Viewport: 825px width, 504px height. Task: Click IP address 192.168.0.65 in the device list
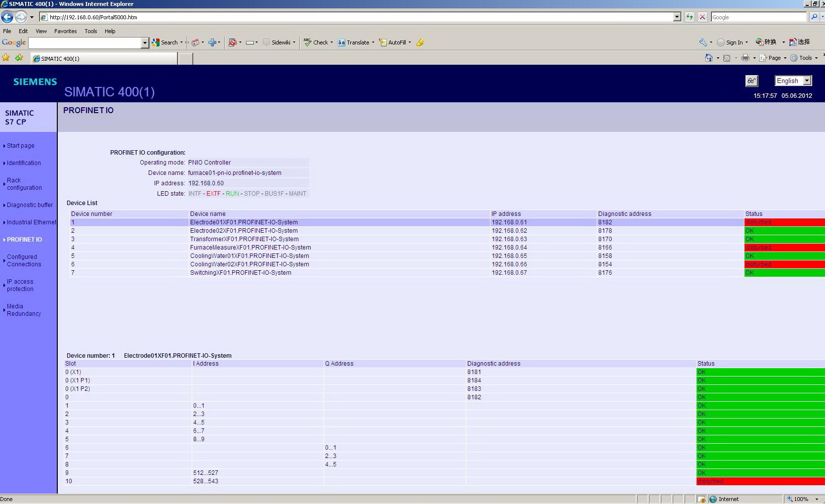point(509,256)
